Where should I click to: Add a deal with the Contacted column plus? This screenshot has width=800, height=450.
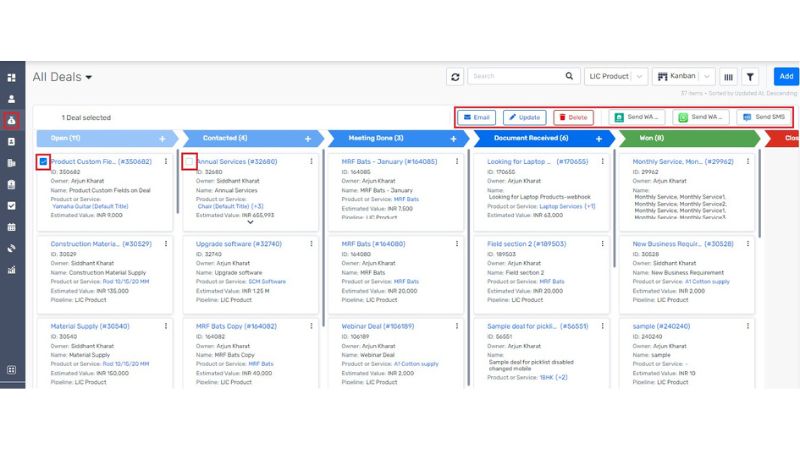[x=308, y=139]
